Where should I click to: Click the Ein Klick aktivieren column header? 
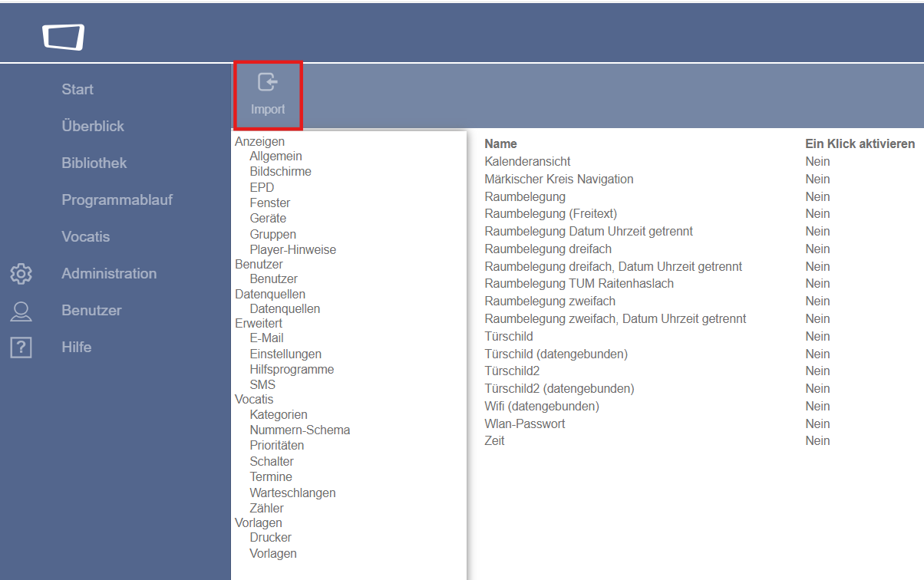point(860,143)
